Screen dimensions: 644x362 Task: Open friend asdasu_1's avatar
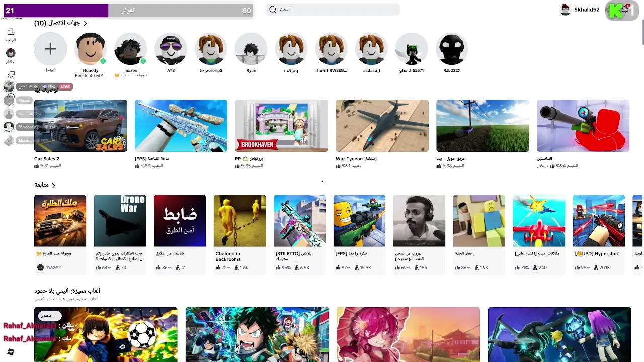pyautogui.click(x=372, y=49)
